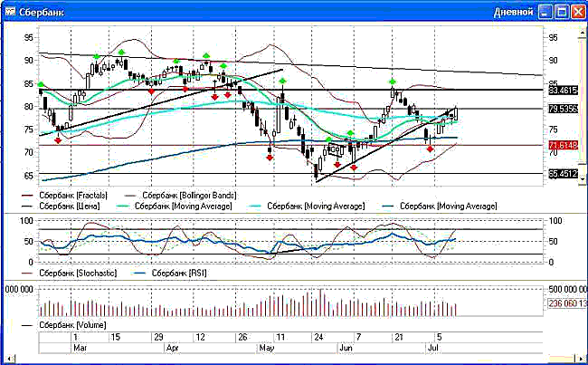This screenshot has height=365, width=588.
Task: Click the Jun month label on time axis
Action: [346, 348]
